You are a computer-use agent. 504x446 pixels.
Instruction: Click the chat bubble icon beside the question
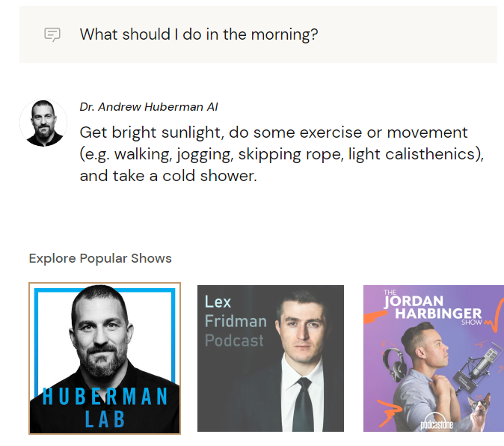click(52, 34)
